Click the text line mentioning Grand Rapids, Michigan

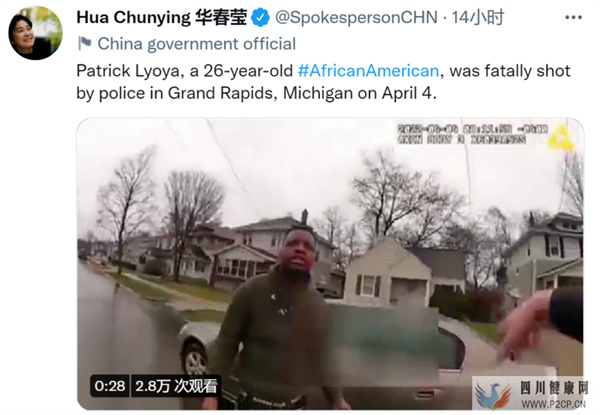point(256,93)
